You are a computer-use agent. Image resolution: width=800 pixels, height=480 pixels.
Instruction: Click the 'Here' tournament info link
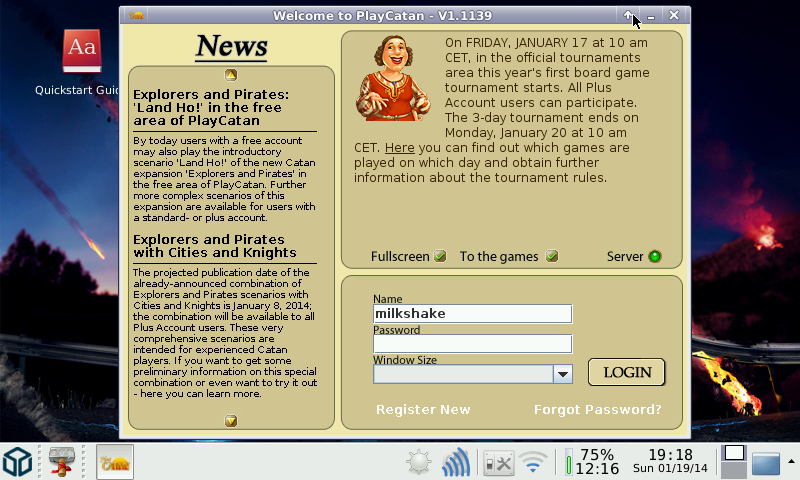[399, 148]
